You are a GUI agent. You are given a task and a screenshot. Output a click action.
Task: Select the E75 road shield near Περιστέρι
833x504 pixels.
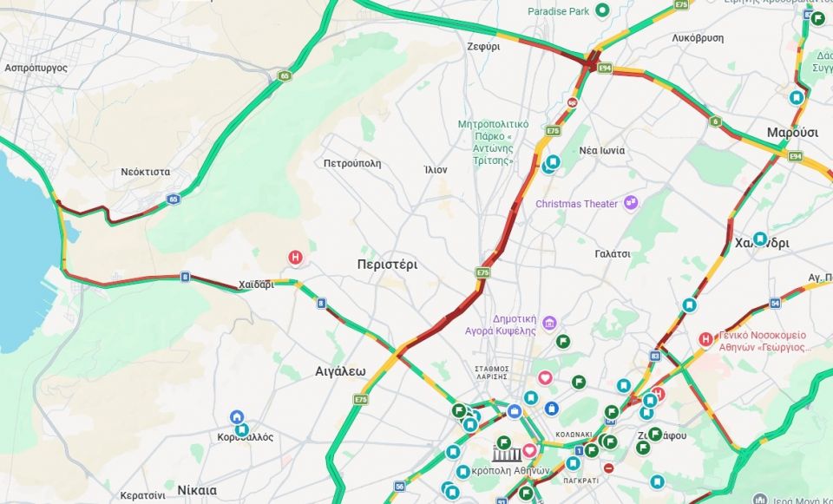tap(482, 272)
